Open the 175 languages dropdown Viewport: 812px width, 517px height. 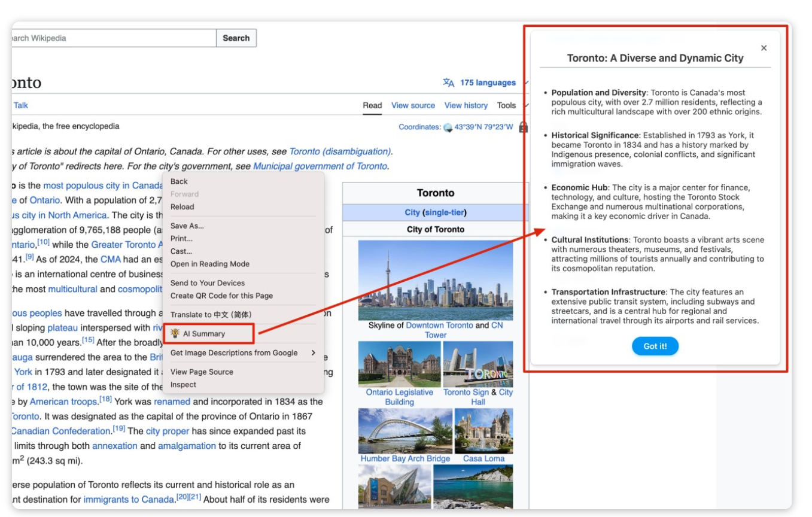coord(487,83)
